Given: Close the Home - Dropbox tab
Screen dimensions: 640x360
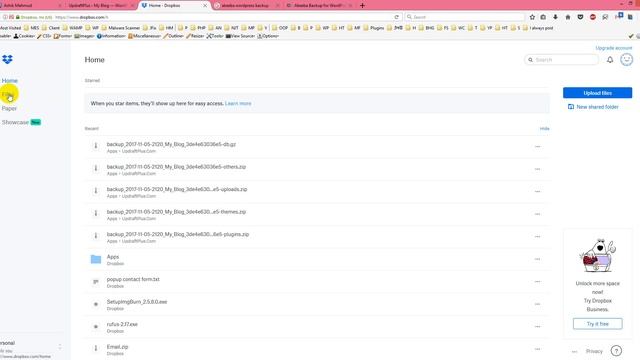Looking at the screenshot, I should pyautogui.click(x=205, y=5).
